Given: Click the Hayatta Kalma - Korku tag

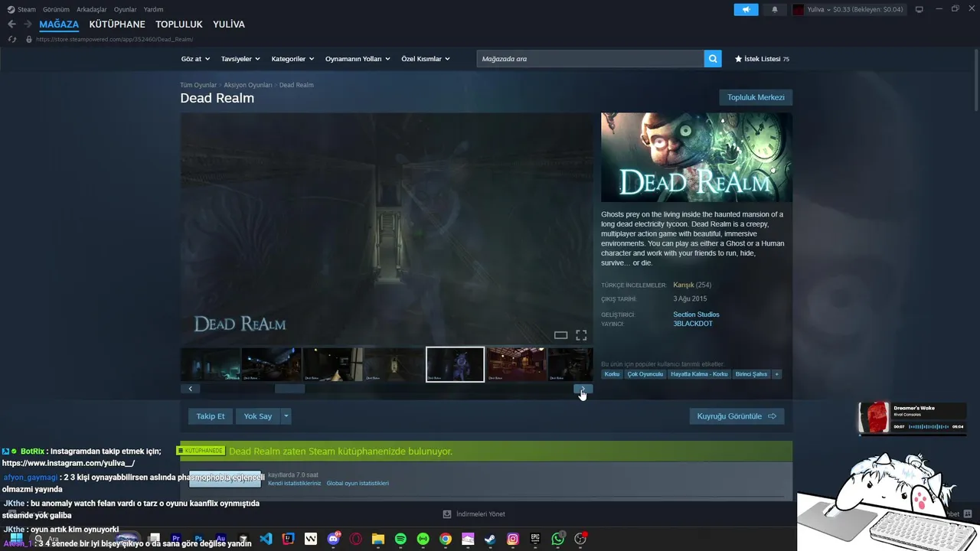Looking at the screenshot, I should pos(699,374).
